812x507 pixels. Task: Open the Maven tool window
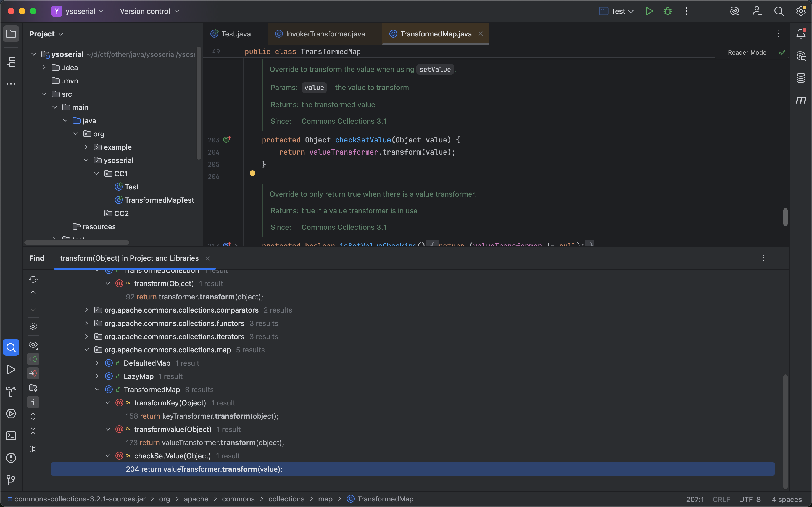[x=801, y=100]
